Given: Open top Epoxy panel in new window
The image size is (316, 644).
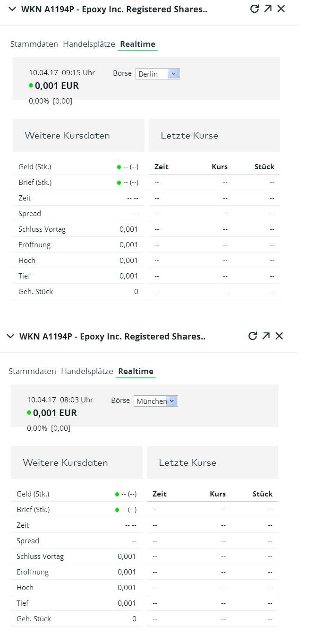Looking at the screenshot, I should tap(268, 9).
